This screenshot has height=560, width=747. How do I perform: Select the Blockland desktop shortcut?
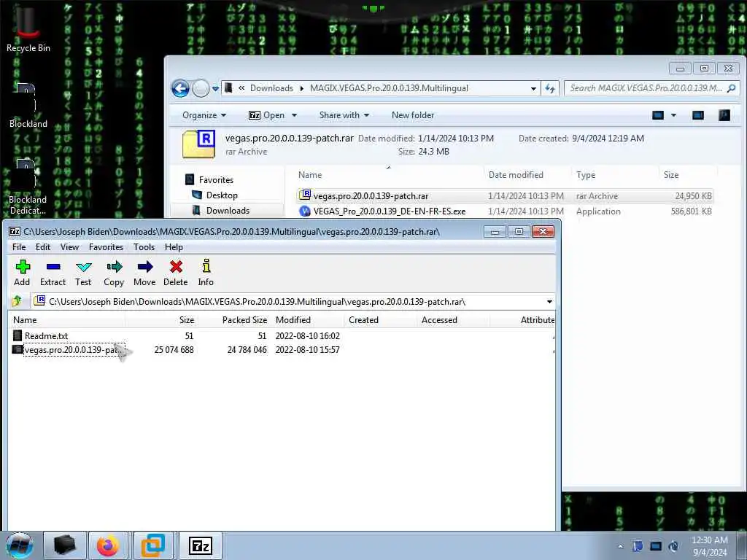pos(28,106)
